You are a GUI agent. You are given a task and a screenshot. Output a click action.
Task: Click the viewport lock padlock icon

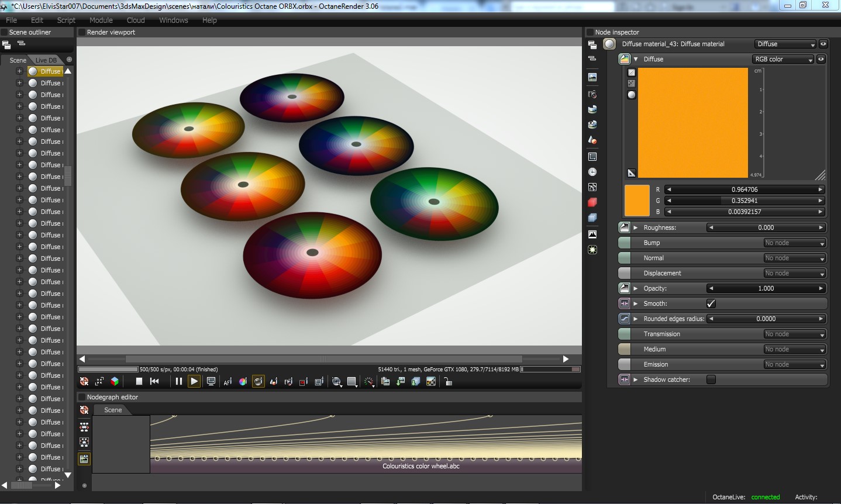tap(447, 382)
